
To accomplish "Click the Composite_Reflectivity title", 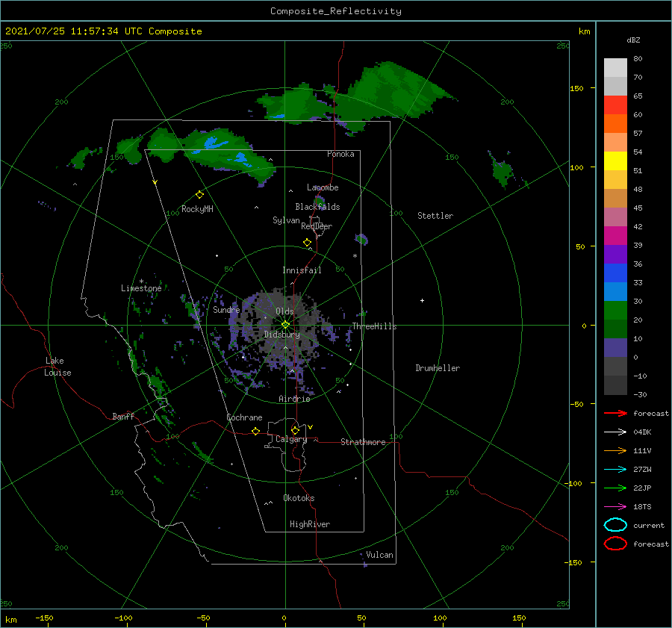I will click(336, 11).
